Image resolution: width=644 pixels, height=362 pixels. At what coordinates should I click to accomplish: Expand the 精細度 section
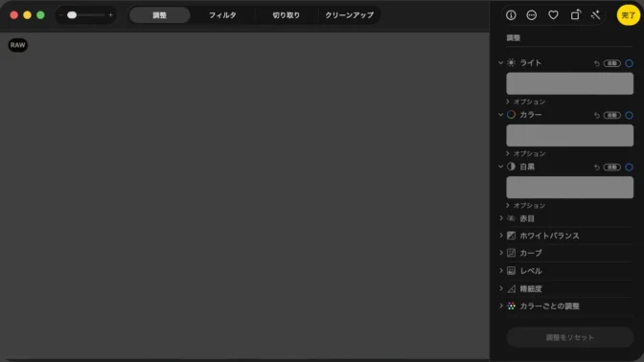coord(501,288)
